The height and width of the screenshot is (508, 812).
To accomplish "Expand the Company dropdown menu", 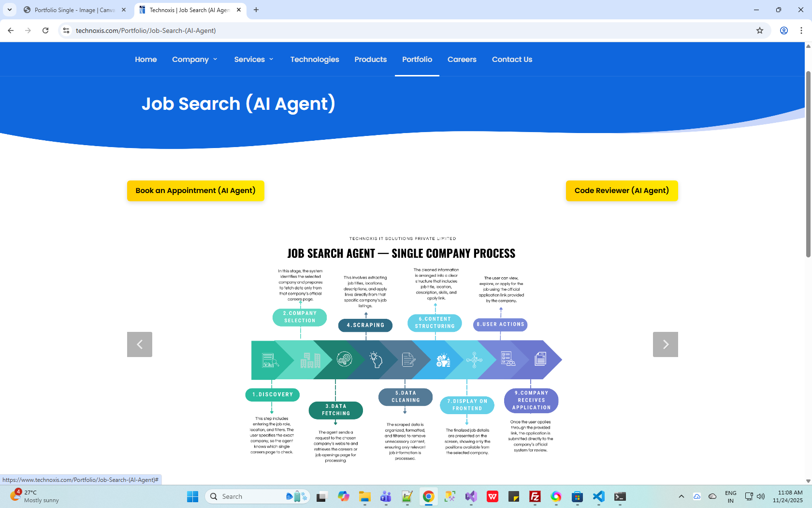I will [x=195, y=60].
